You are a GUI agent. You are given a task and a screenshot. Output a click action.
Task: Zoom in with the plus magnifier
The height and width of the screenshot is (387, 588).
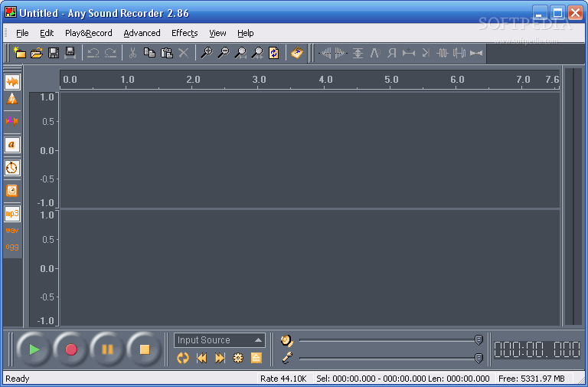(x=206, y=53)
